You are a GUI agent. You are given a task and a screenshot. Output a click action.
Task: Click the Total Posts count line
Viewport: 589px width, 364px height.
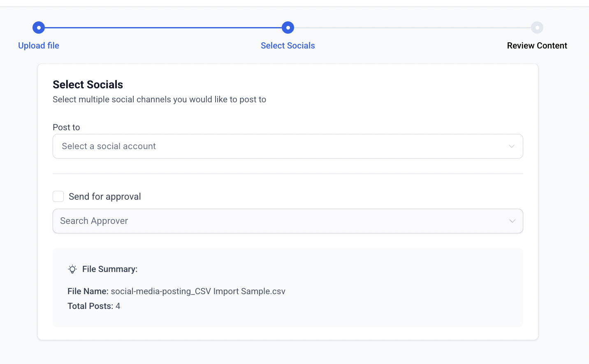tap(94, 306)
